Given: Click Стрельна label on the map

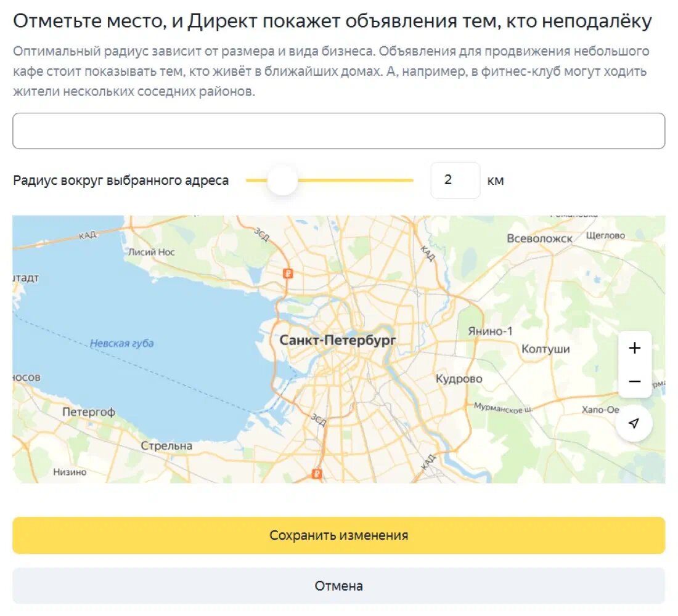Looking at the screenshot, I should [x=166, y=446].
